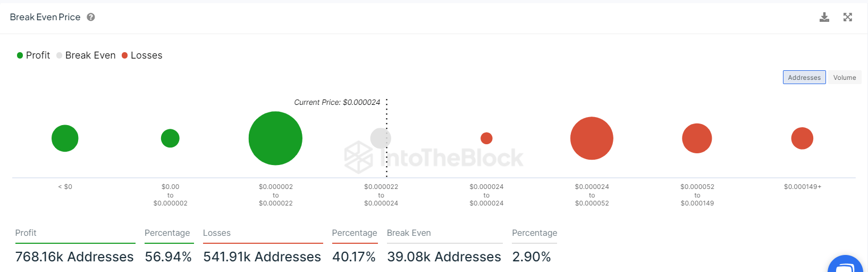Click the small green $0.00–$0.000002 bubble
Image resolution: width=868 pixels, height=272 pixels.
pyautogui.click(x=170, y=138)
